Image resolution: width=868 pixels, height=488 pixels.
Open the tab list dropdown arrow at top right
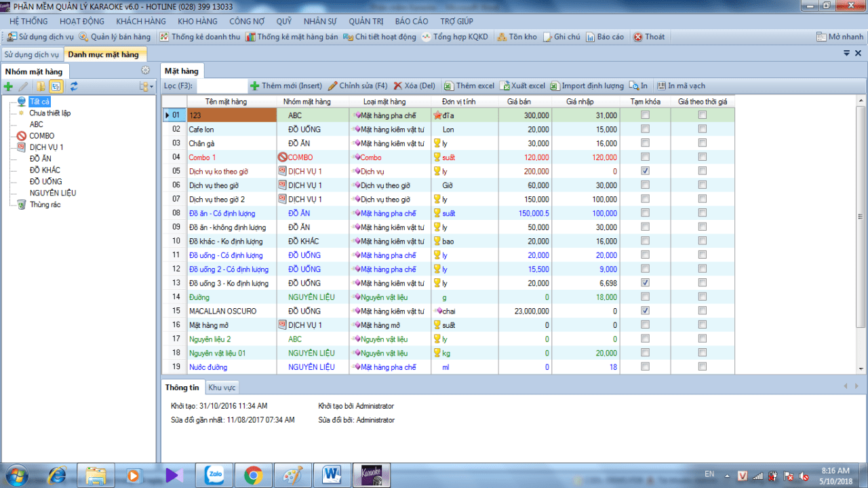848,53
